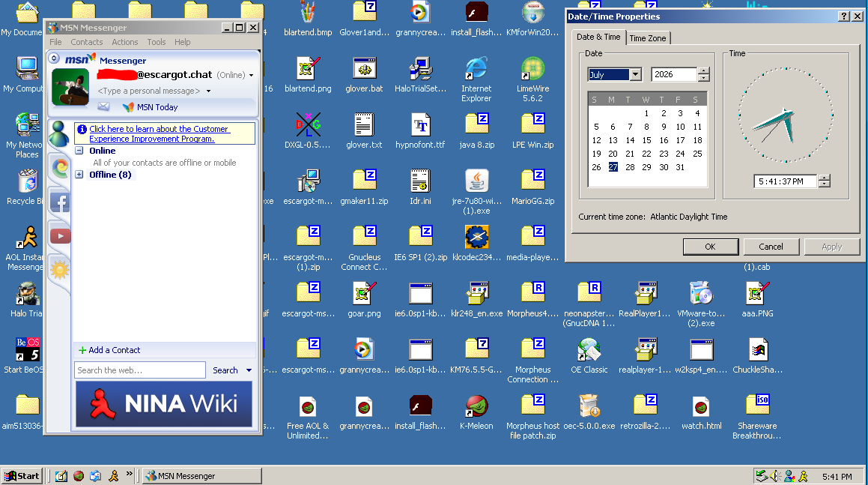Image resolution: width=868 pixels, height=485 pixels.
Task: Open the Start menu
Action: [x=22, y=475]
